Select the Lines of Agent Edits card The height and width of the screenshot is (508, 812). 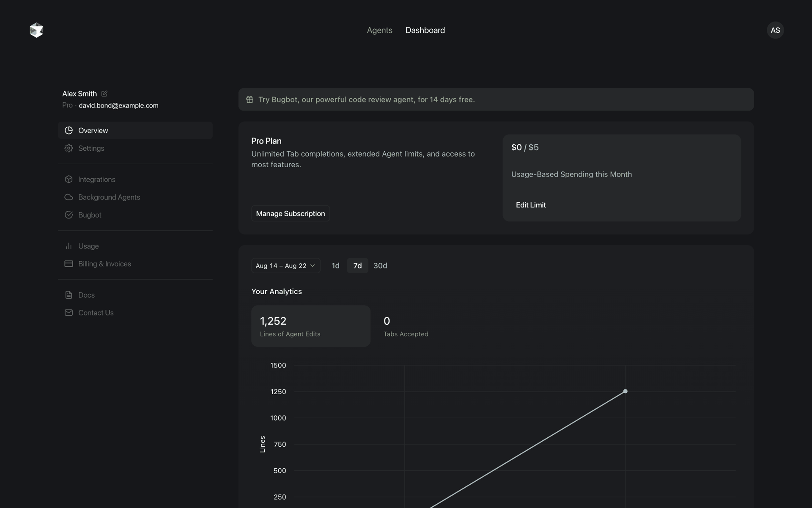[311, 326]
